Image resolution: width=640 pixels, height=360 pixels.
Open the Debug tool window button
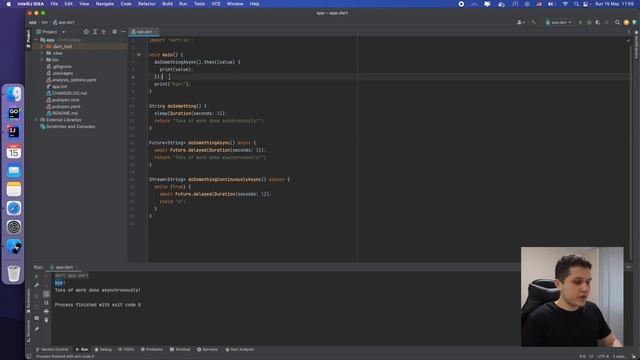[103, 350]
